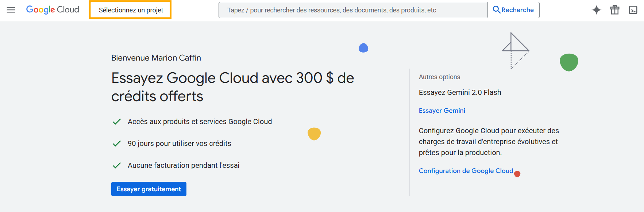Click the Essayez Gemini 2.0 Flash text
This screenshot has height=212, width=644.
(x=460, y=92)
